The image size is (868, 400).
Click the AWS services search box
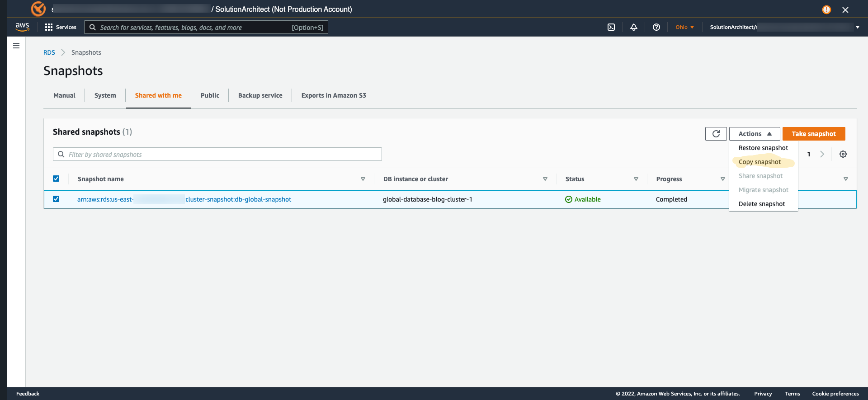(x=206, y=27)
